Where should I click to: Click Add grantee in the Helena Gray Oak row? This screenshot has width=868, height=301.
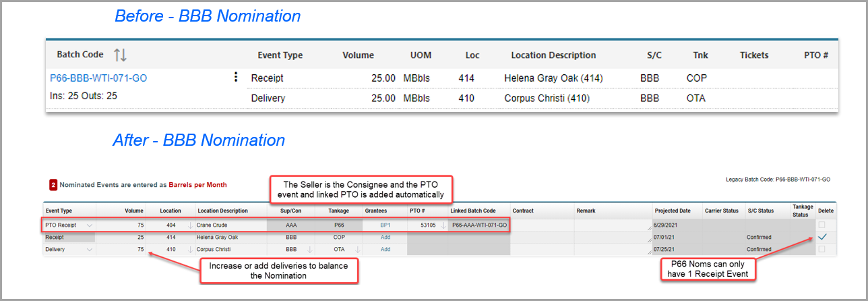[385, 237]
